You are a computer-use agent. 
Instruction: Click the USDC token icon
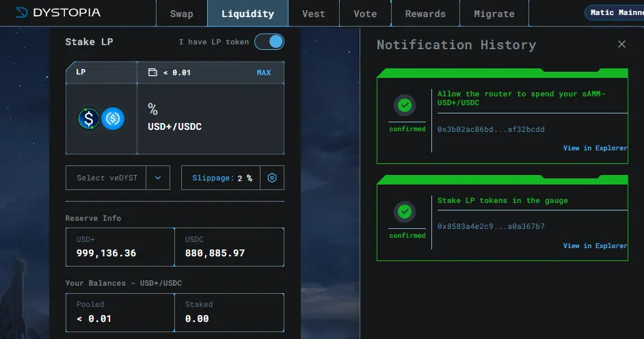(113, 119)
